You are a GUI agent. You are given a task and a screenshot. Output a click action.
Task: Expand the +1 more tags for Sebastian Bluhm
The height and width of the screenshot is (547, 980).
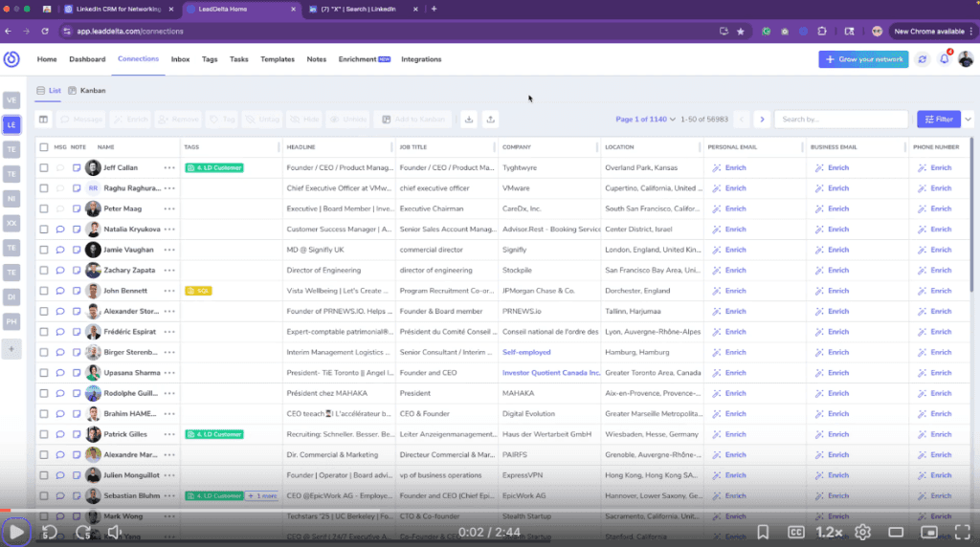point(262,495)
